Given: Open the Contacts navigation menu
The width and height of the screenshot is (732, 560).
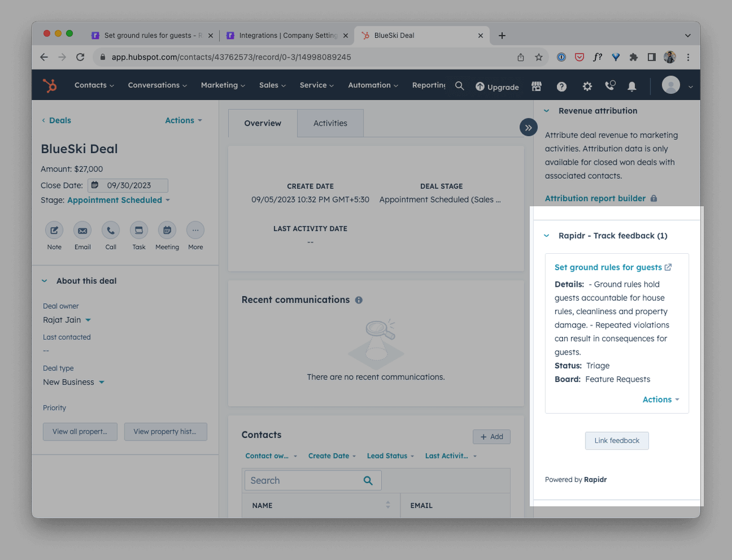Looking at the screenshot, I should [94, 85].
